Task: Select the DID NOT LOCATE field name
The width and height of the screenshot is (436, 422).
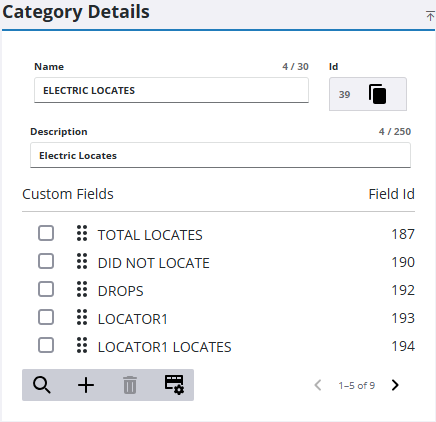Action: click(154, 263)
